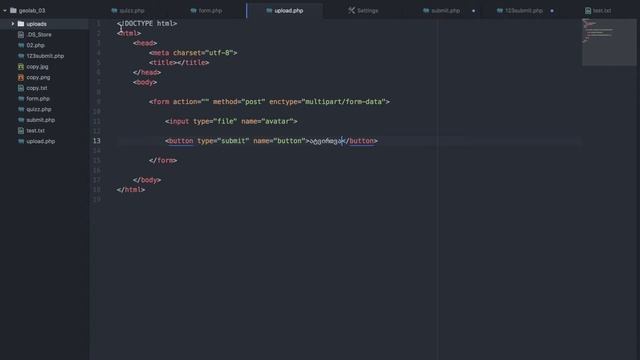The image size is (640, 360).
Task: Click the file icon beside .DS_Store
Action: [21, 35]
